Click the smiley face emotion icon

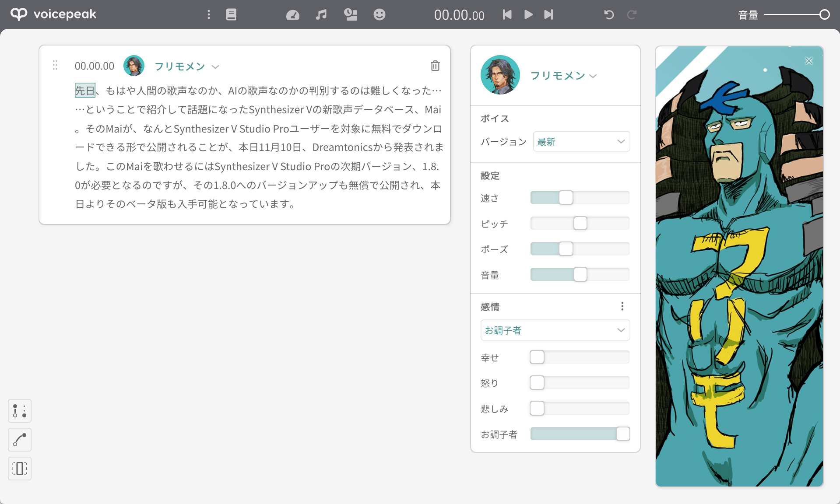[380, 14]
